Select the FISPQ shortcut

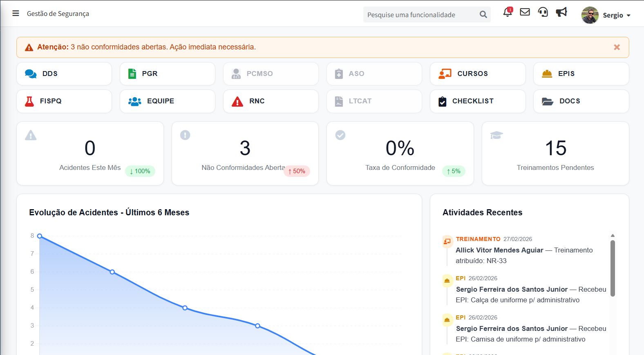coord(64,101)
